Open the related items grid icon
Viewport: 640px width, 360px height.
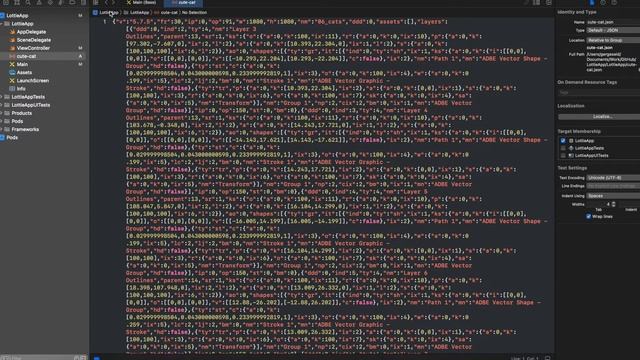(96, 2)
